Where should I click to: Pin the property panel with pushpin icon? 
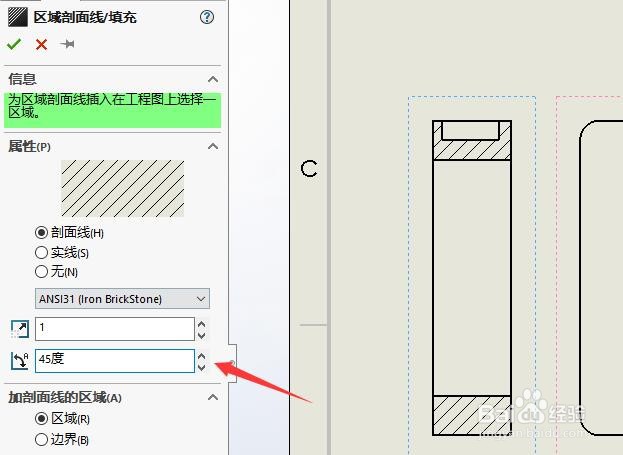click(67, 44)
